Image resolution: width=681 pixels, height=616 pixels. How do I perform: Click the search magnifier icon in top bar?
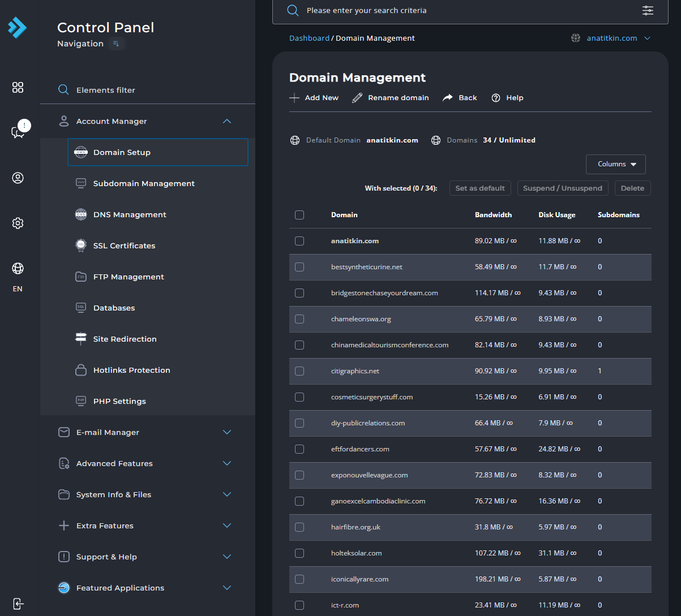click(x=293, y=10)
